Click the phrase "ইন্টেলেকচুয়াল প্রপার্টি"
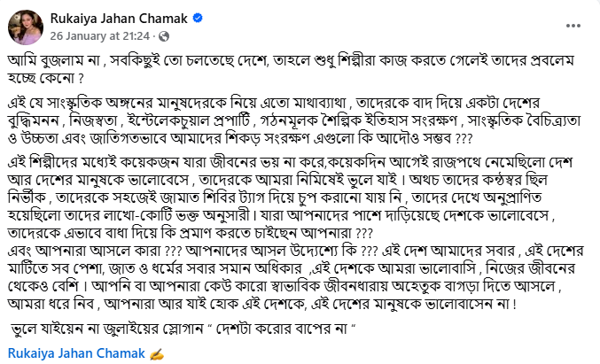Screen dimensions: 600x364 click(190, 120)
